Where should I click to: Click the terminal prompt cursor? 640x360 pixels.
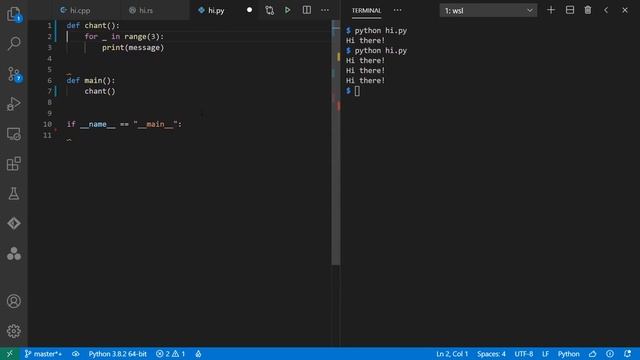[357, 91]
